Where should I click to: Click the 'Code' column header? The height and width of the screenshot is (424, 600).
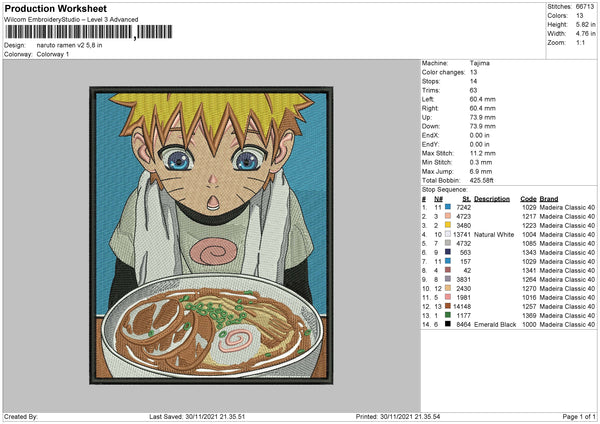point(528,199)
